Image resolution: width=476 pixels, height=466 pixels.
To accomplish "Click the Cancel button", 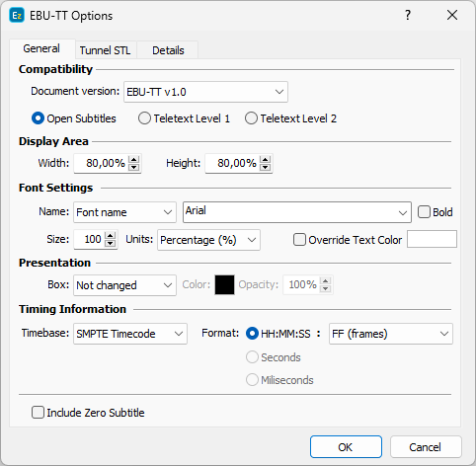I will point(426,447).
